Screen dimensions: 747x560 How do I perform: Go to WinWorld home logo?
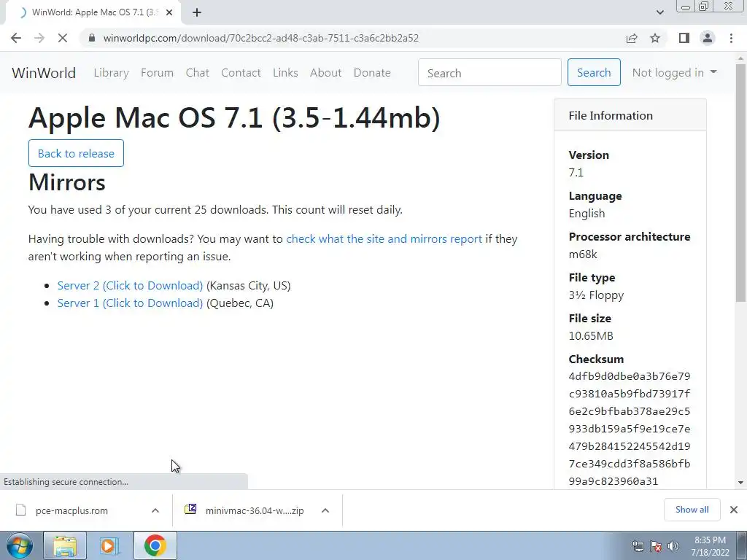pos(44,73)
